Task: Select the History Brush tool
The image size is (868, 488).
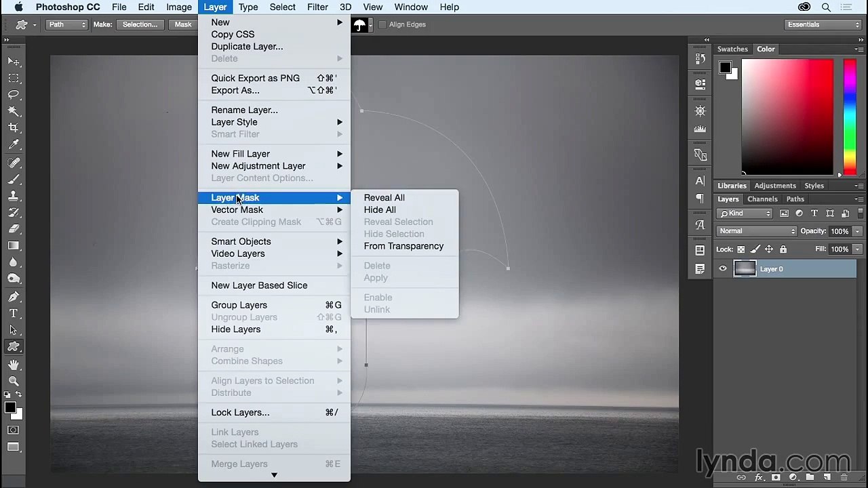Action: pos(14,212)
